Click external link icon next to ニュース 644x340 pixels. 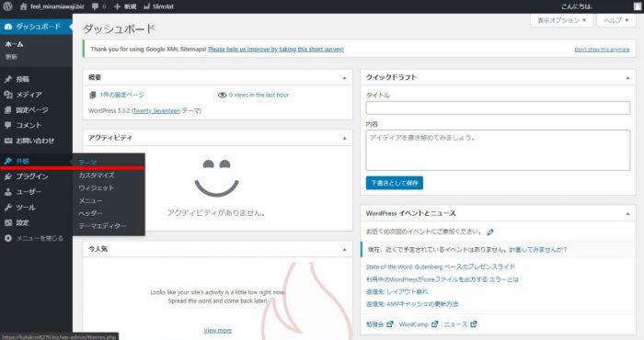[x=474, y=324]
